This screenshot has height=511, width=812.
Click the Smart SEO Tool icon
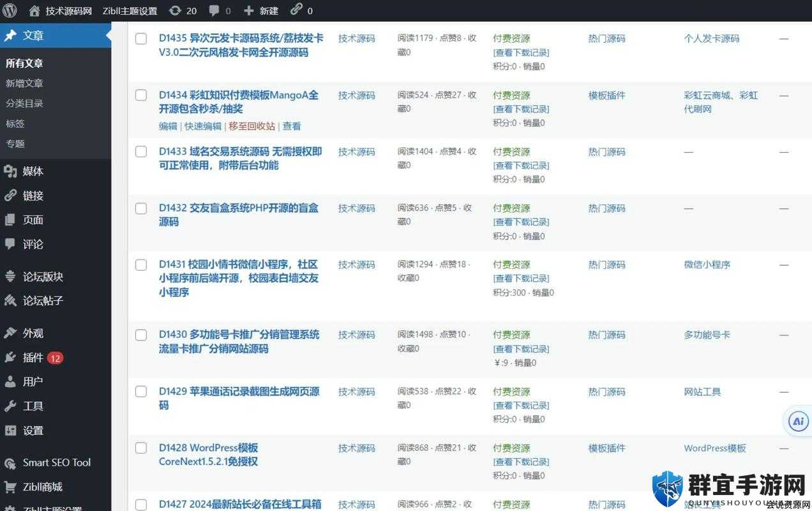[10, 462]
